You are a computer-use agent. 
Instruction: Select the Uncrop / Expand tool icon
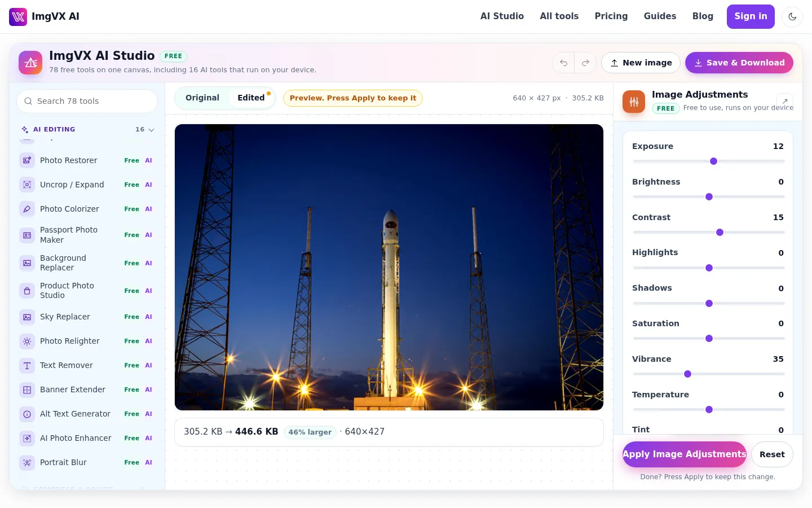pyautogui.click(x=27, y=185)
